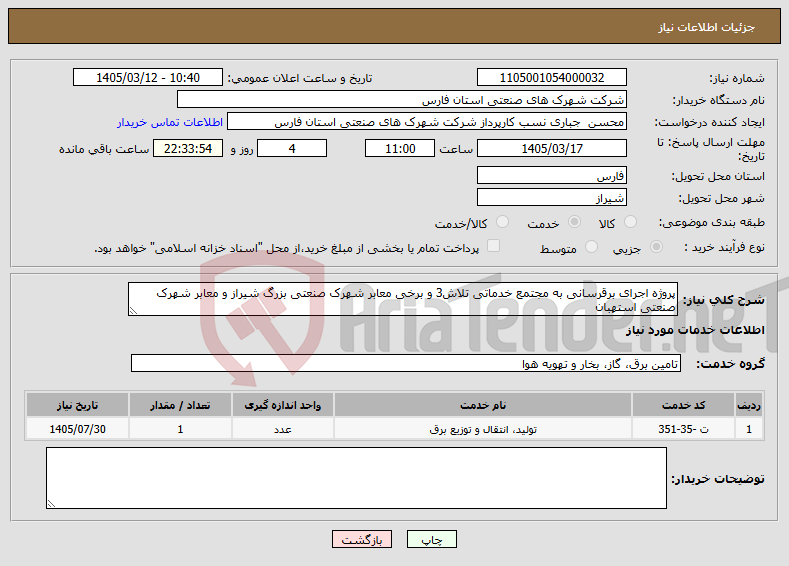Click the کد خدمت column header
Image resolution: width=789 pixels, height=566 pixels.
683,405
